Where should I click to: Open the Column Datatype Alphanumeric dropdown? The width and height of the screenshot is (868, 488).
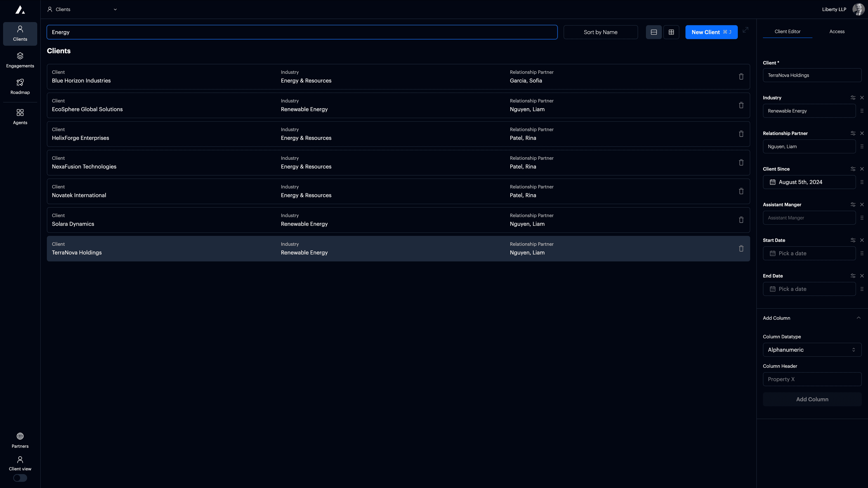[x=812, y=350]
